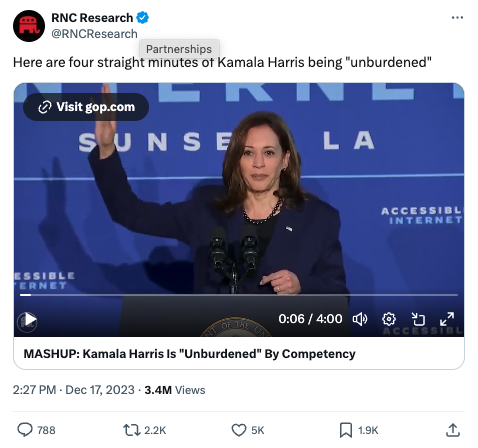
Task: Click the video progress bar
Action: [x=239, y=295]
